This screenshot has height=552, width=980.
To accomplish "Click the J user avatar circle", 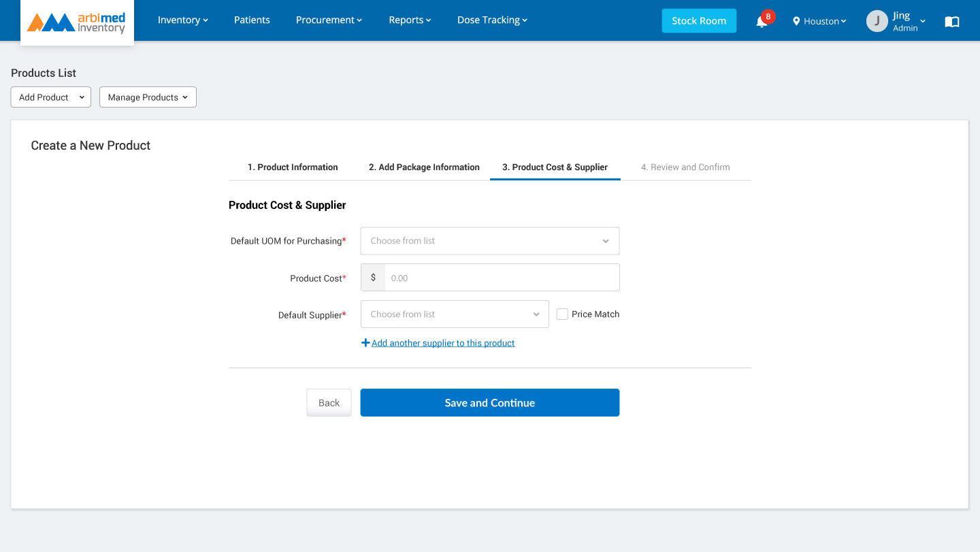I will [x=877, y=21].
